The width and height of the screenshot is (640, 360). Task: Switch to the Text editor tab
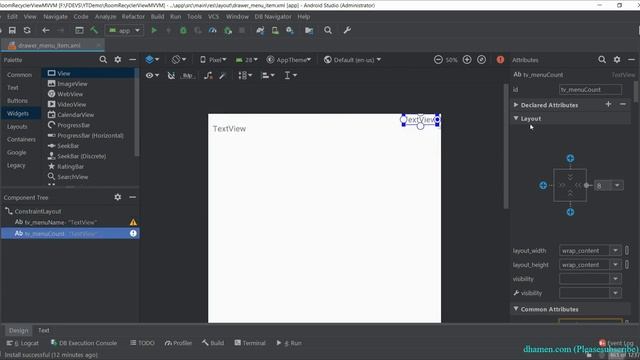point(44,330)
